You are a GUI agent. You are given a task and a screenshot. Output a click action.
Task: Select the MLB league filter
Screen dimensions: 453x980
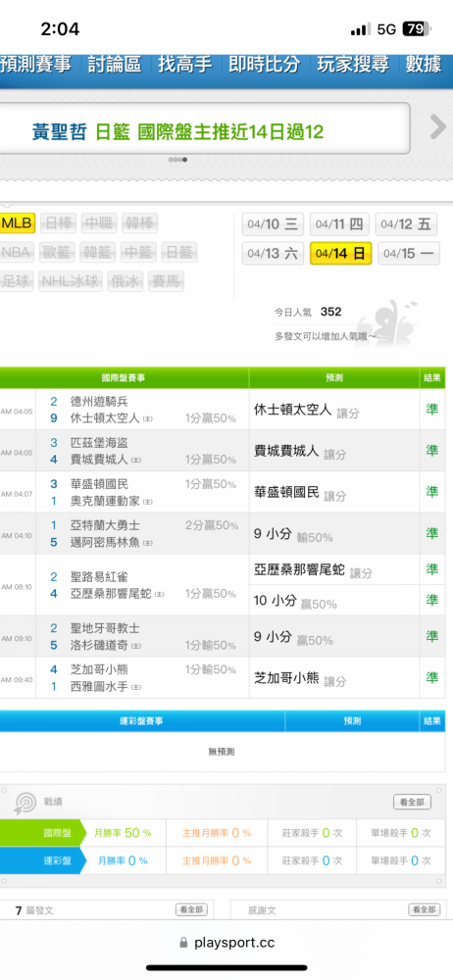(17, 223)
